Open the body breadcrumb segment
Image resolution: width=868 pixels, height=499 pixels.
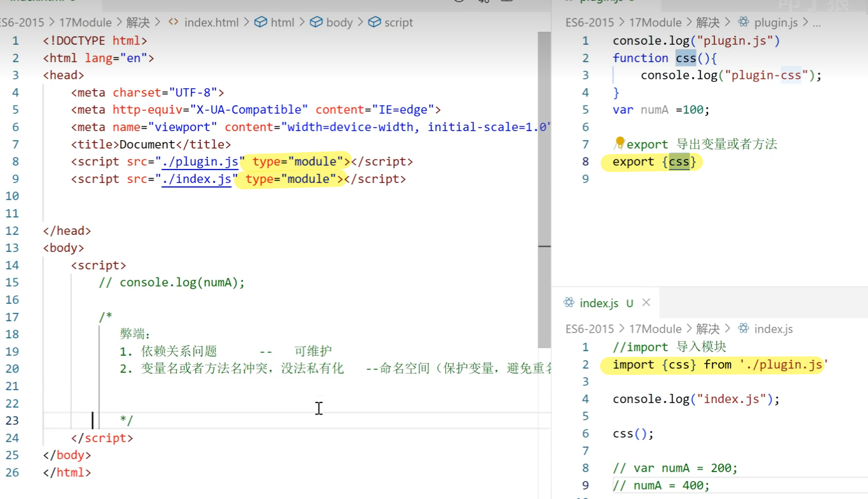[x=339, y=22]
